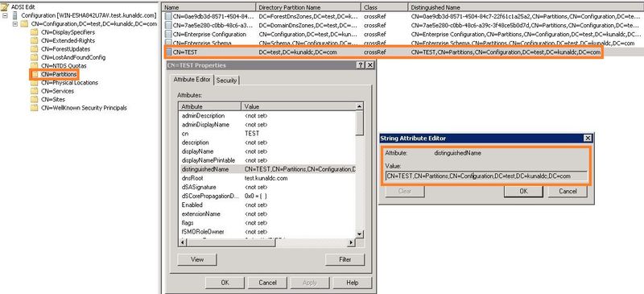Click the help question mark in Properties title bar
Screen dimensions: 644x294
[360, 65]
